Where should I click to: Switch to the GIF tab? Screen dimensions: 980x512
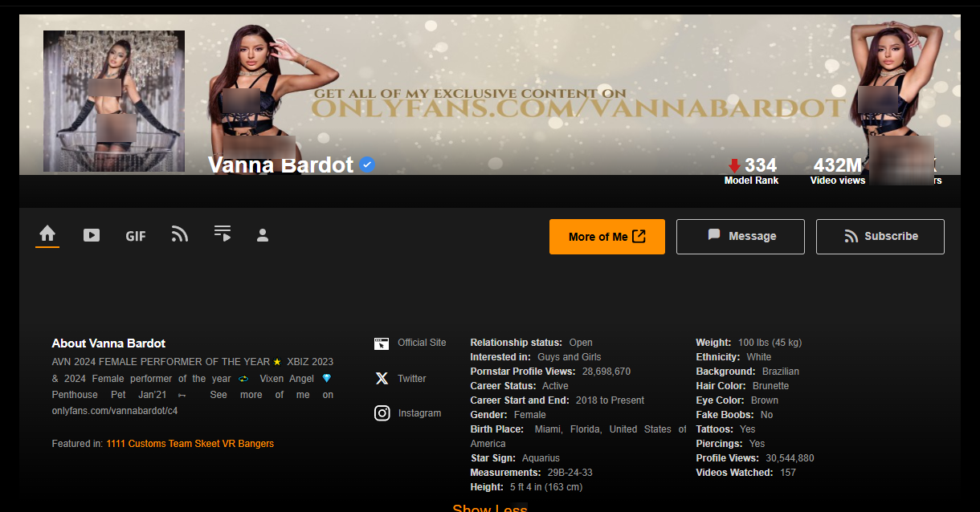pos(136,236)
